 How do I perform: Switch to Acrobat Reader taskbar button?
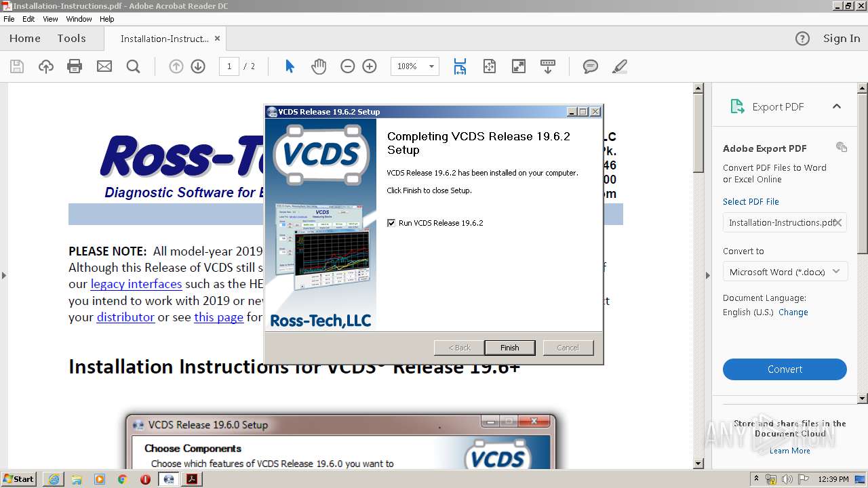coord(193,479)
